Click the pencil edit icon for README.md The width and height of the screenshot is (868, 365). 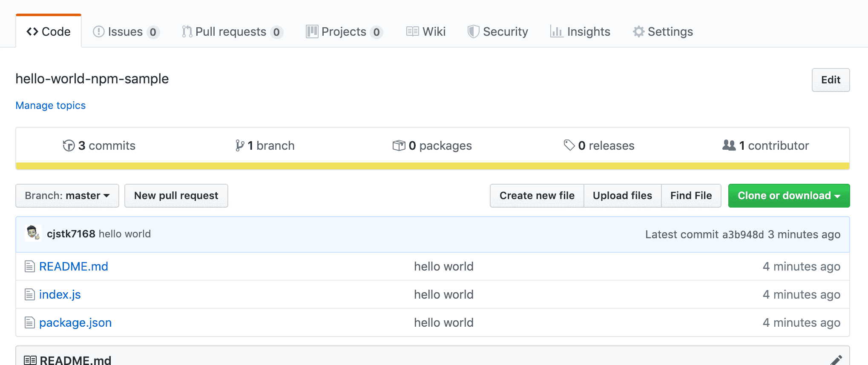836,360
